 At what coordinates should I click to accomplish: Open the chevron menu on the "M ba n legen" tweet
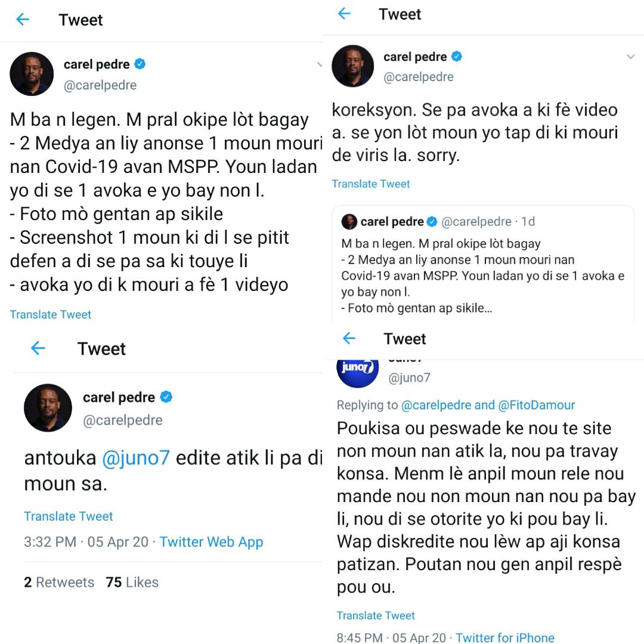pos(319,64)
